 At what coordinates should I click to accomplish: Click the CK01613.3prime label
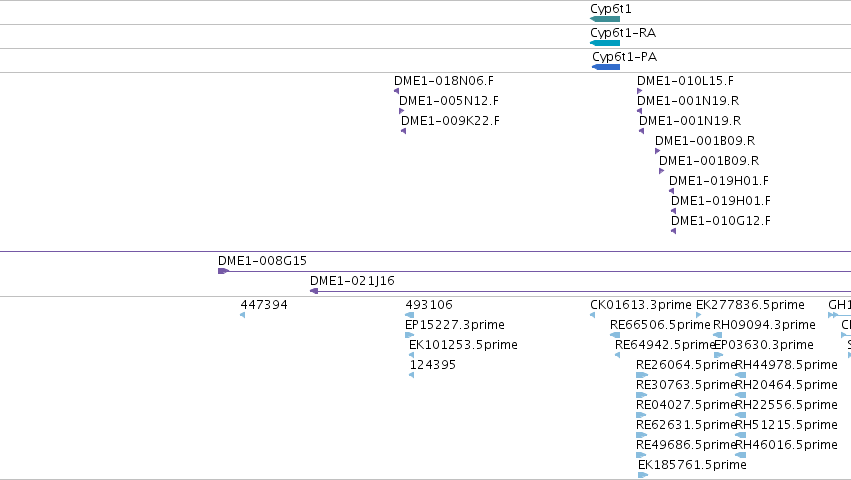[641, 305]
